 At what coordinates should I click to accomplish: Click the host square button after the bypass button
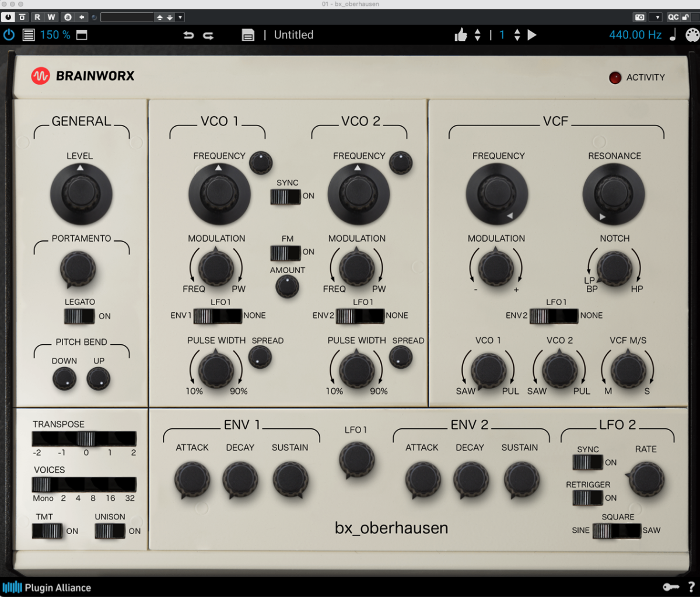tap(22, 17)
